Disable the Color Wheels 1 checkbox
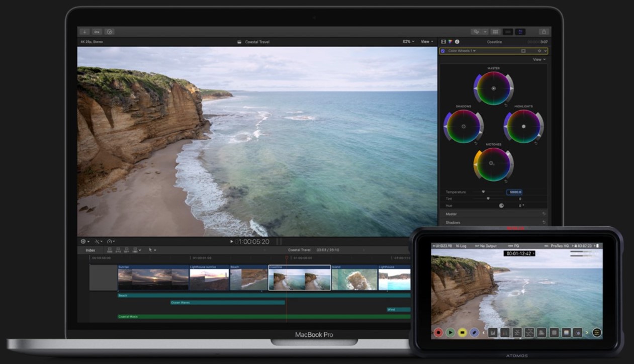634x364 pixels. point(442,51)
